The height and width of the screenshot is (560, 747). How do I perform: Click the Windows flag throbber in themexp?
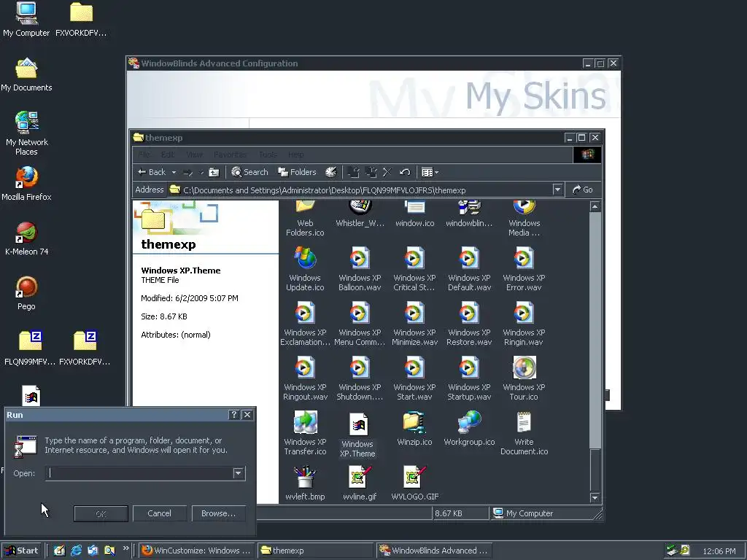click(x=587, y=155)
